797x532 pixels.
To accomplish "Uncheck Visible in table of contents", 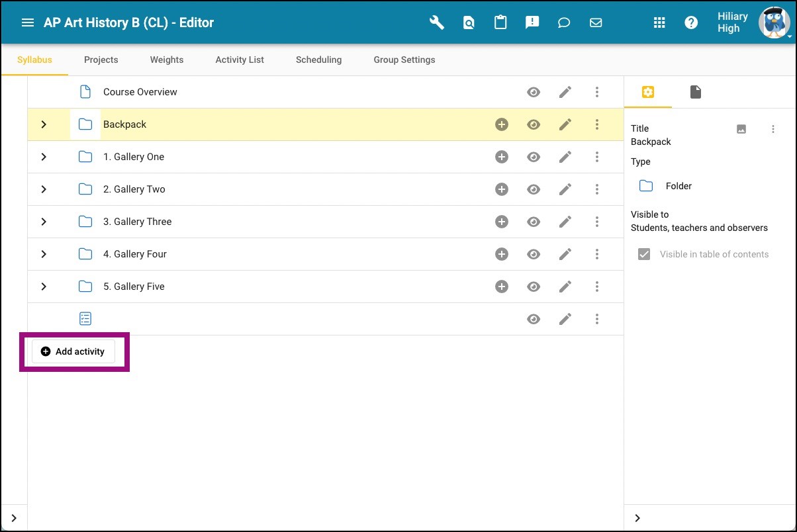I will coord(644,253).
